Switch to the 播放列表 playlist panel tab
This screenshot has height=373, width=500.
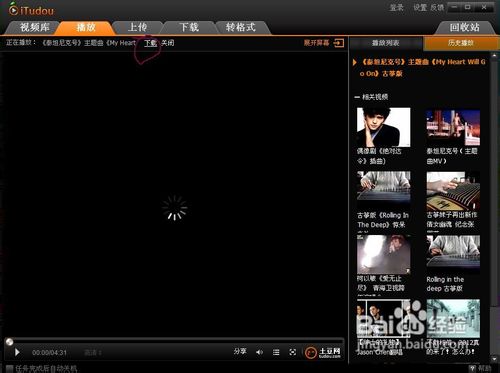(x=385, y=43)
